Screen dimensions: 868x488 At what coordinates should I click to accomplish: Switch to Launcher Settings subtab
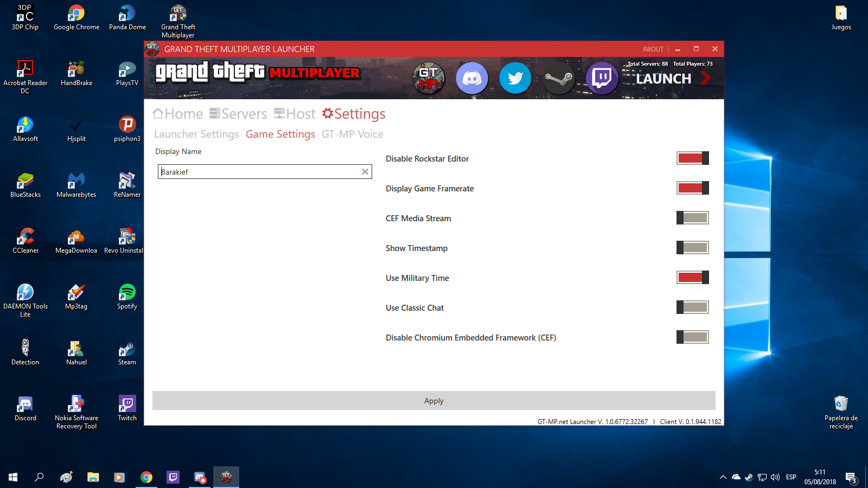(196, 134)
